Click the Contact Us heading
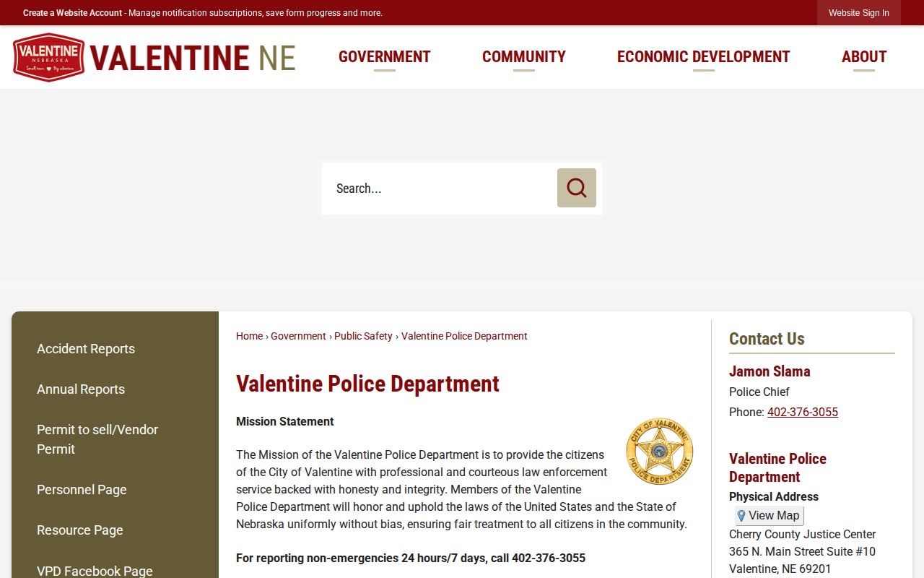This screenshot has height=578, width=924. tap(767, 339)
